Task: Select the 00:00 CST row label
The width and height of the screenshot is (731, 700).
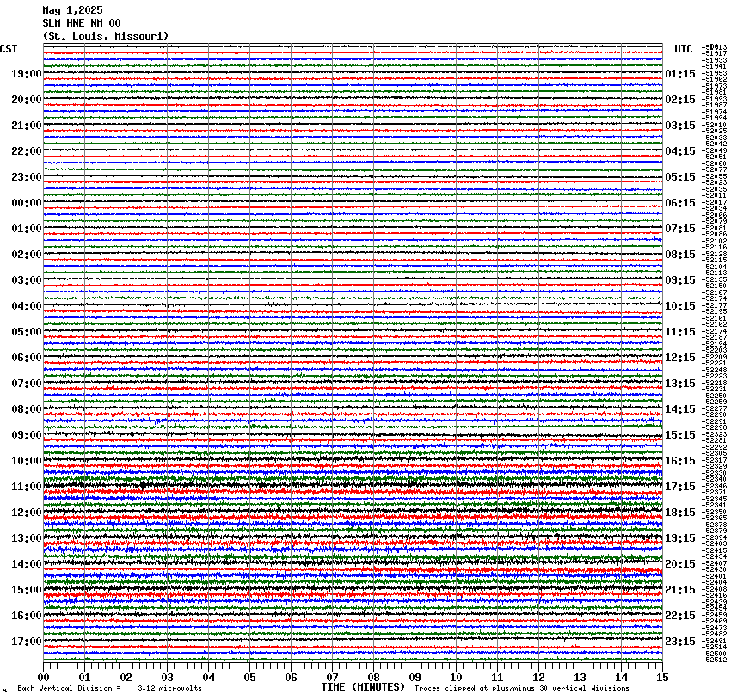Action: 27,203
